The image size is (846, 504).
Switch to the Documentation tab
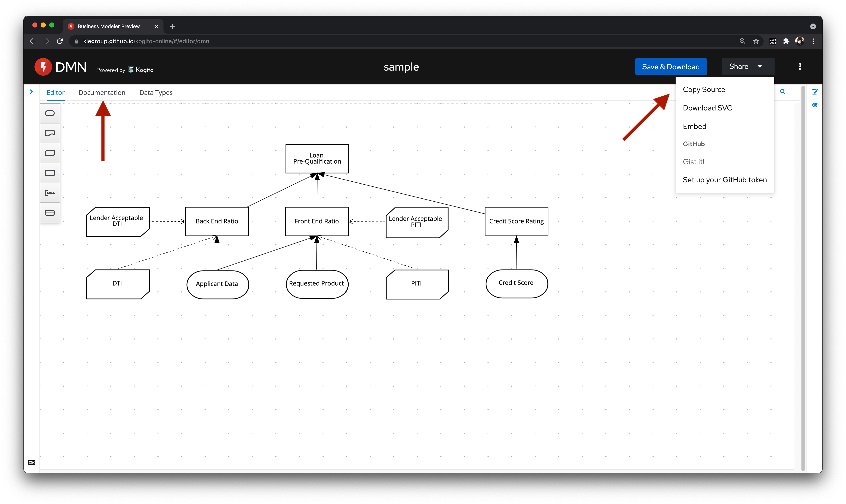(101, 93)
